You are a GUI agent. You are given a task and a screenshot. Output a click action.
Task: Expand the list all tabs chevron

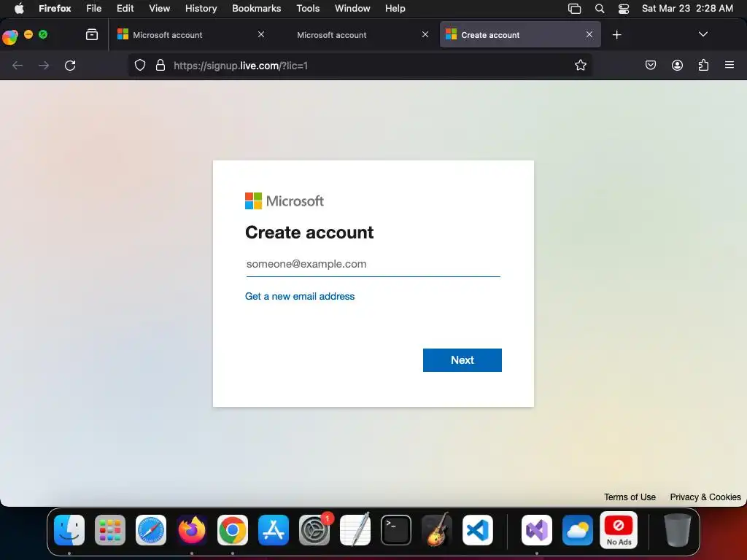click(x=703, y=34)
